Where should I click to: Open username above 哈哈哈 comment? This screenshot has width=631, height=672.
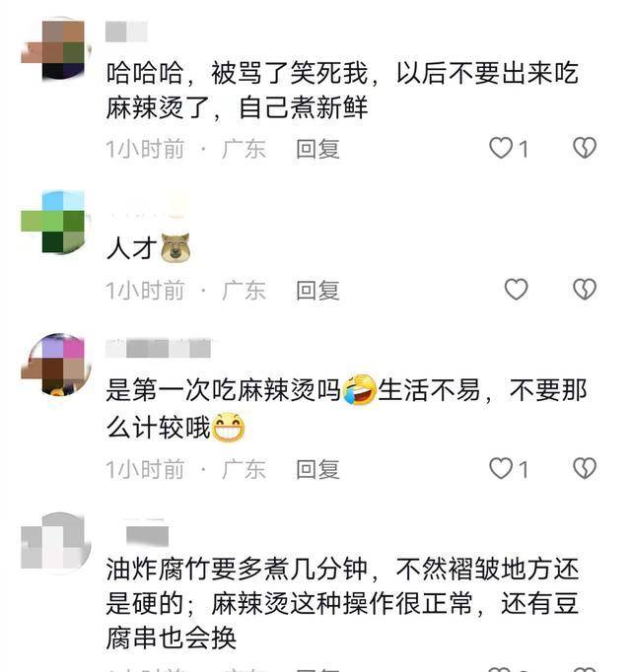click(x=126, y=32)
